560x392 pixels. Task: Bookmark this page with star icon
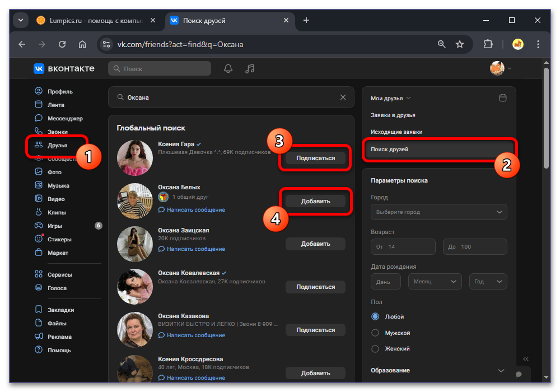tap(460, 44)
